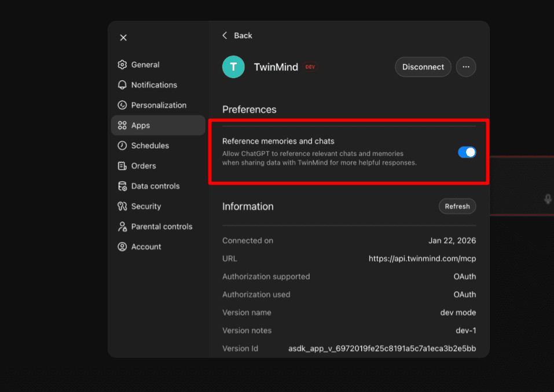The height and width of the screenshot is (392, 554).
Task: Select the Data controls icon
Action: (122, 186)
